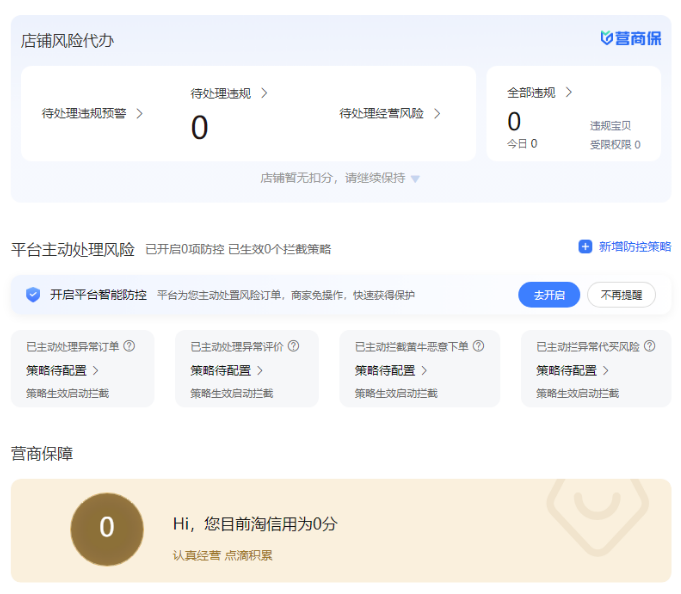Open 待处理违规预警 via its chevron
This screenshot has width=681, height=594.
(x=139, y=113)
